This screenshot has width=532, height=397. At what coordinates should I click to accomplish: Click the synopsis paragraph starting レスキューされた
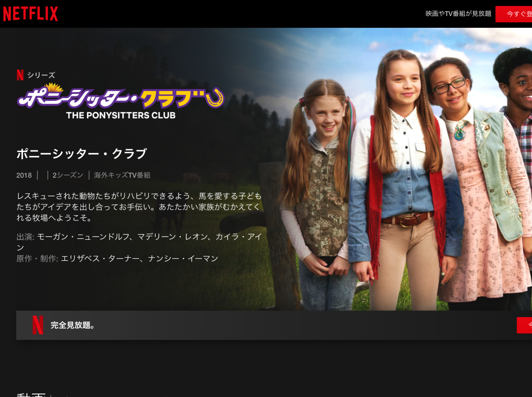139,207
